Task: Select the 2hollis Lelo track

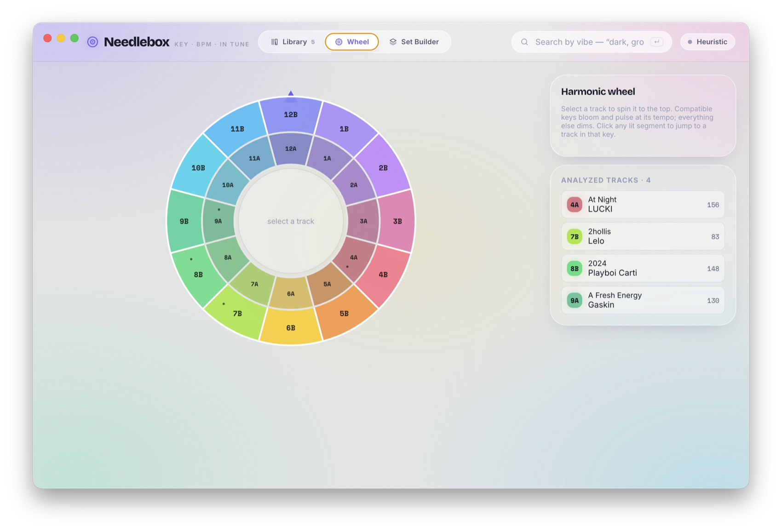Action: (643, 236)
